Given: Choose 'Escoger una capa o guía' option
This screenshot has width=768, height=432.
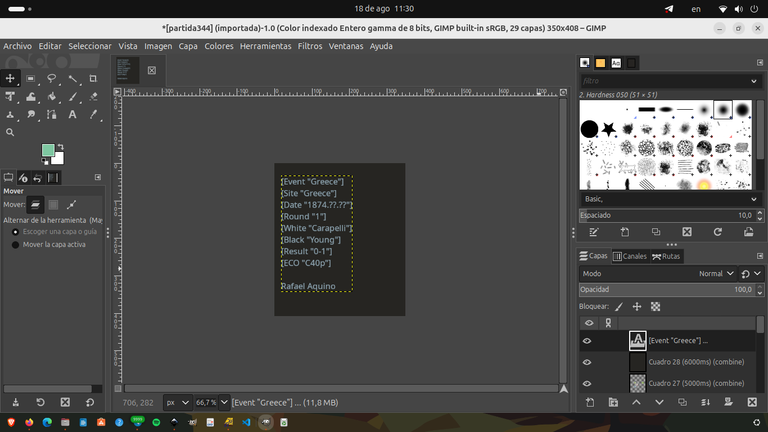Looking at the screenshot, I should (54, 232).
